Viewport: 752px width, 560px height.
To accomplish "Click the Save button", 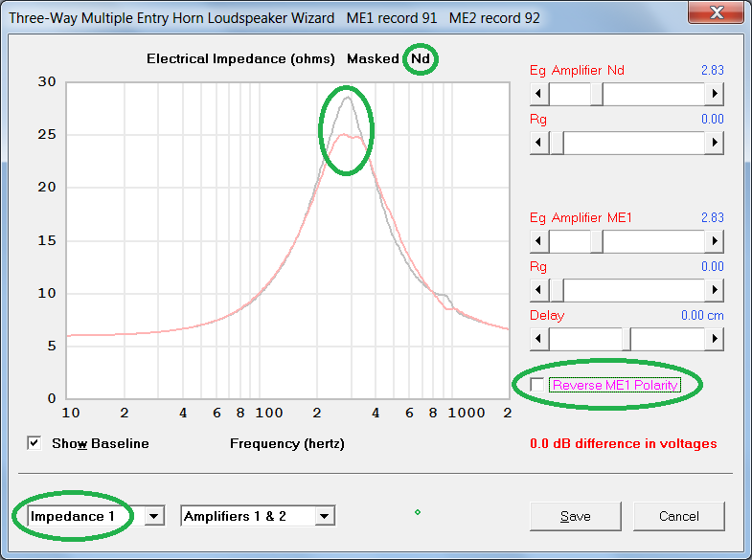I will (575, 516).
